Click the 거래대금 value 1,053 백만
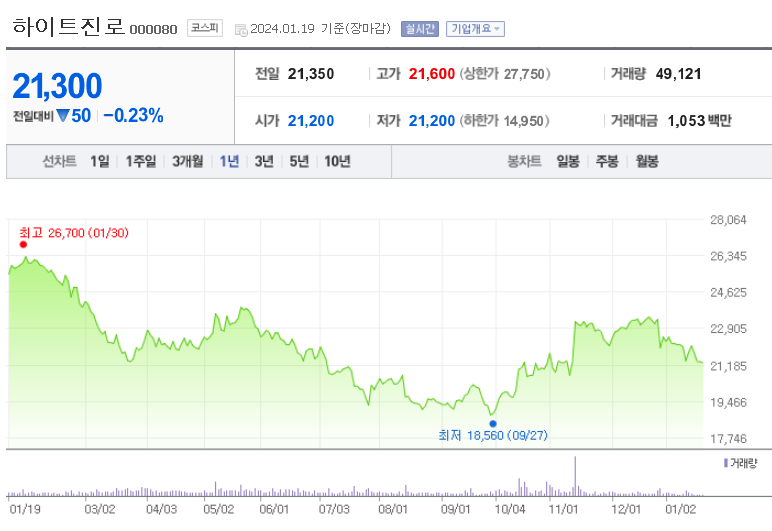The width and height of the screenshot is (772, 531). coord(700,121)
